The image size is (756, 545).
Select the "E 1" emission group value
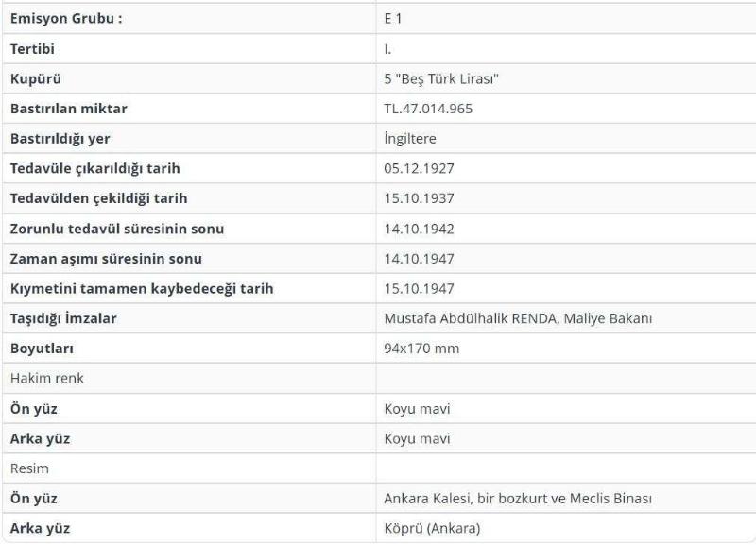(393, 18)
